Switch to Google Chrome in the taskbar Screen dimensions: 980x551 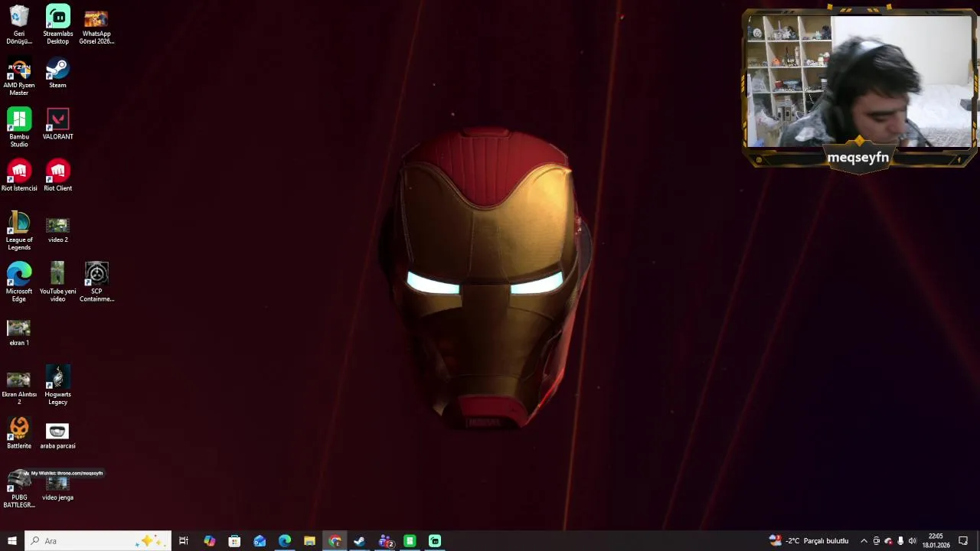(335, 541)
